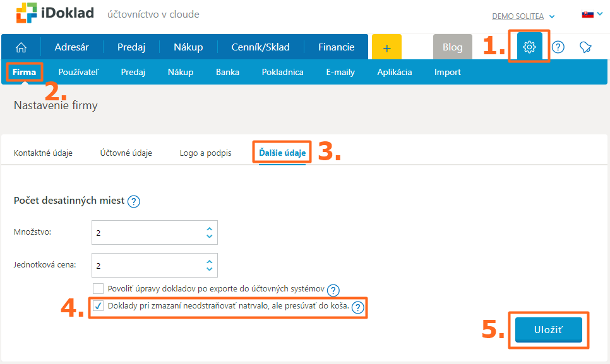Screen dimensions: 610x364
Task: Open the Financie main menu
Action: click(336, 47)
